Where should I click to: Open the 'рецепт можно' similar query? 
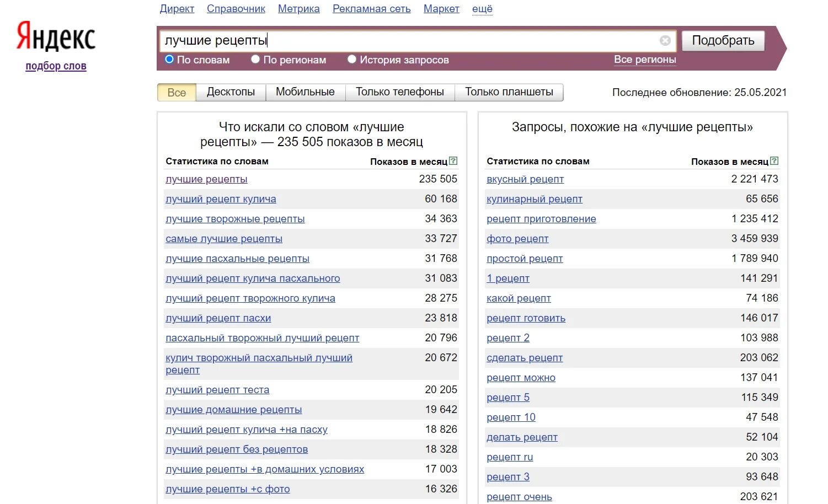coord(521,378)
